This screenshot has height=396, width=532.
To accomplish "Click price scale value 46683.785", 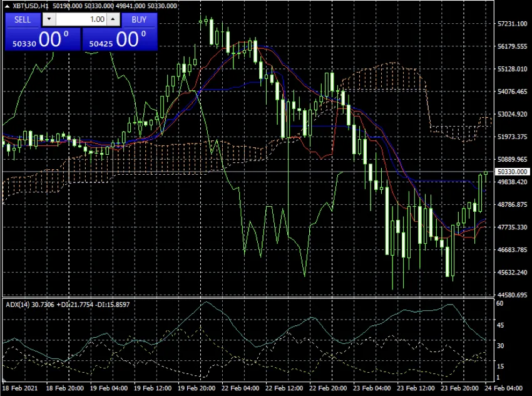I will click(513, 249).
